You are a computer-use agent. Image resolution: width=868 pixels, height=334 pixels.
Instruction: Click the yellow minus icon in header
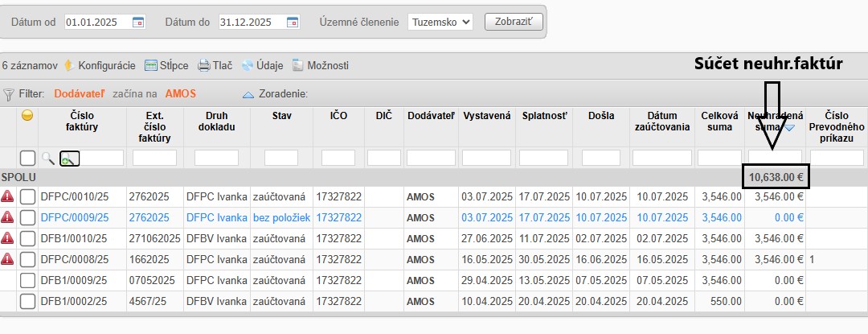coord(27,115)
